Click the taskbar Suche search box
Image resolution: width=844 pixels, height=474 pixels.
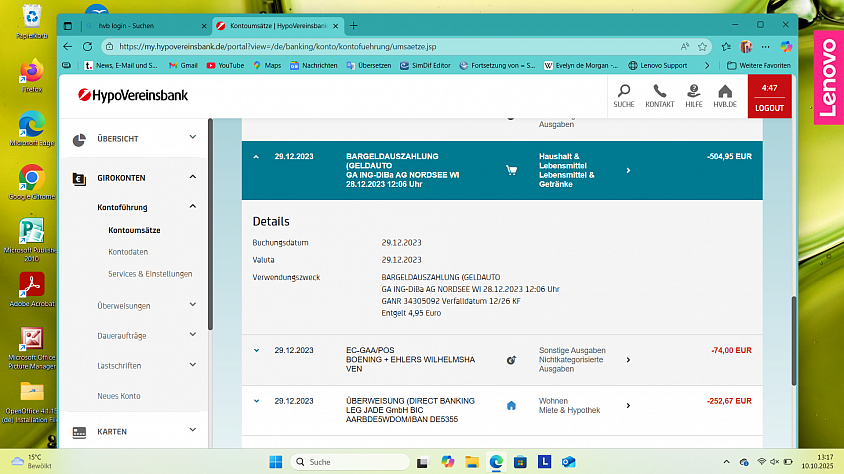pyautogui.click(x=350, y=462)
